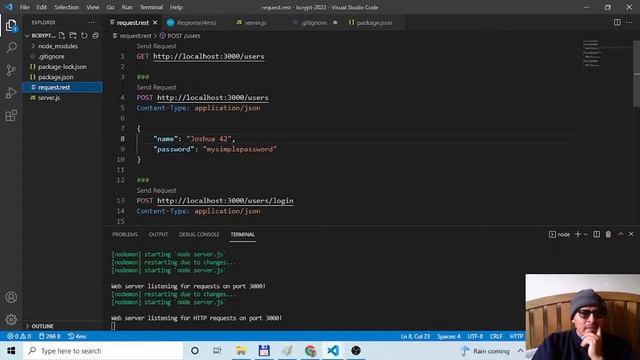Show the OUTPUT panel tab

click(158, 234)
